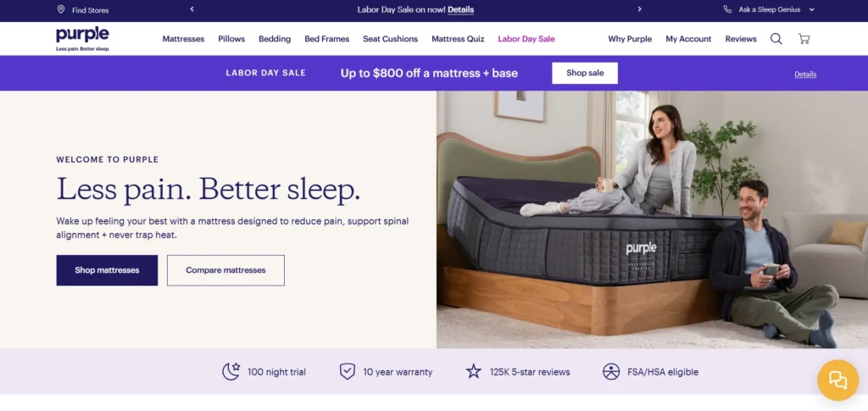Open the Mattresses menu
Screen dimensions: 868x411
click(183, 39)
